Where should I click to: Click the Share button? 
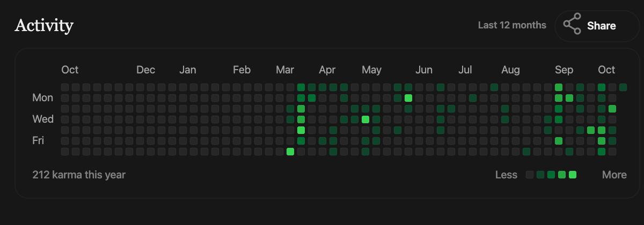[597, 26]
